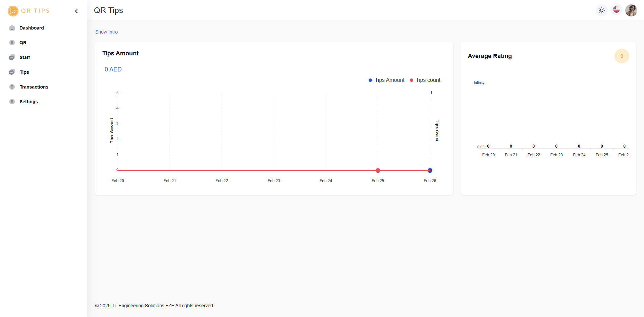This screenshot has height=317, width=644.
Task: Click the Show Intro link
Action: point(106,32)
